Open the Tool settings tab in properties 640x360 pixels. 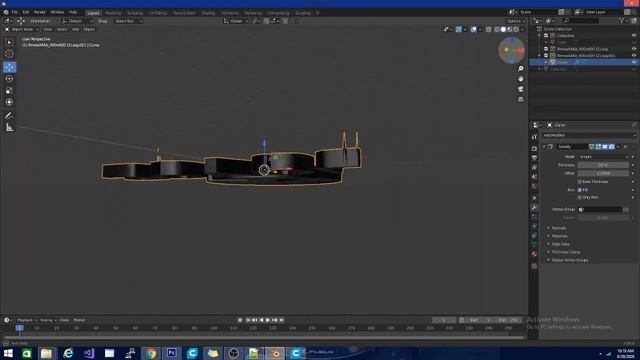[534, 137]
